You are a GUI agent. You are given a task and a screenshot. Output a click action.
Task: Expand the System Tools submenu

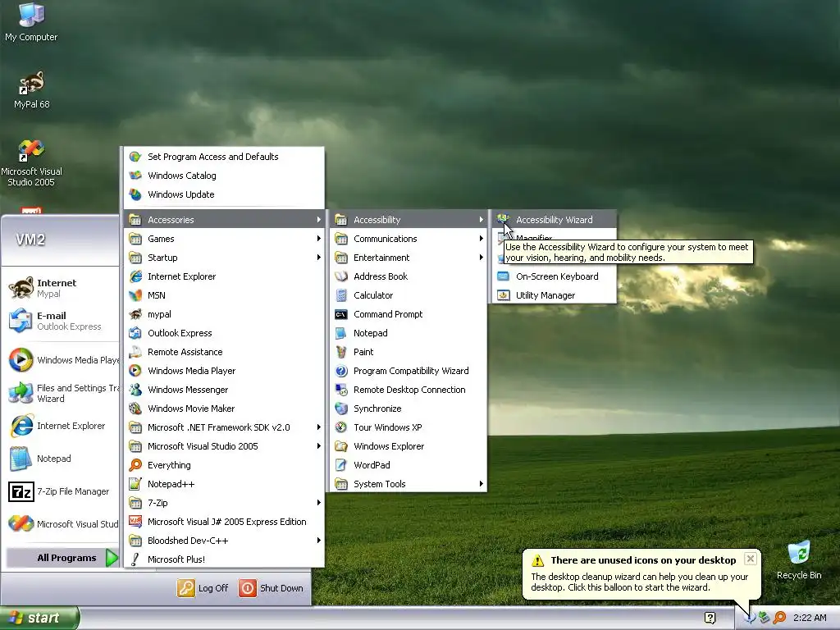pos(409,484)
